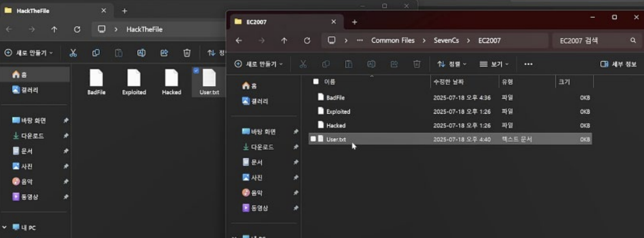Sort by 유형 column header in EC2007
The image size is (644, 238).
pyautogui.click(x=527, y=82)
